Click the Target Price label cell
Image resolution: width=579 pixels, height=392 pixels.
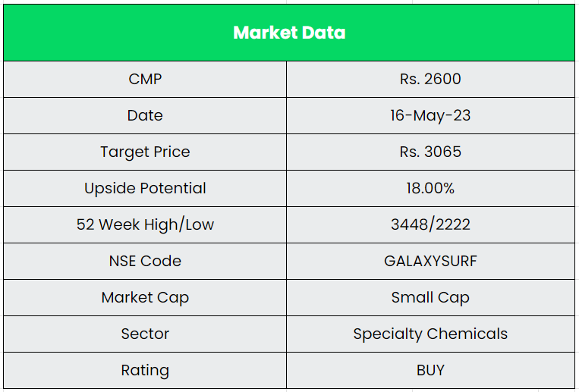[145, 152]
